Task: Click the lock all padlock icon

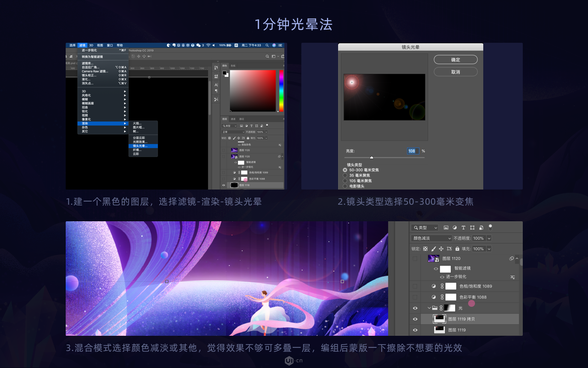Action: 457,249
